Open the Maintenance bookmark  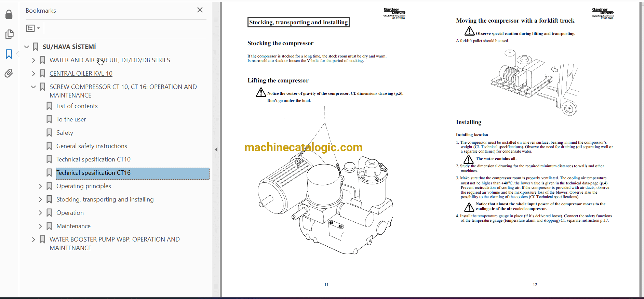coord(73,226)
